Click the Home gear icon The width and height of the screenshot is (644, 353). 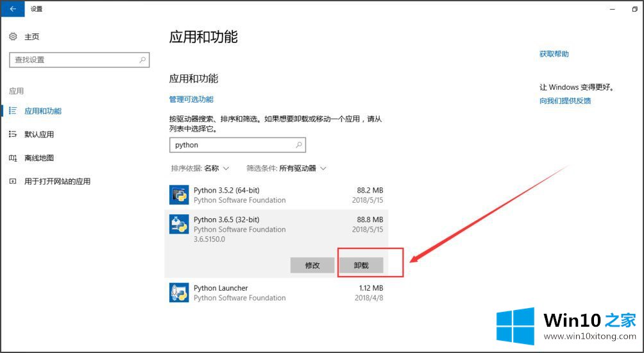13,37
